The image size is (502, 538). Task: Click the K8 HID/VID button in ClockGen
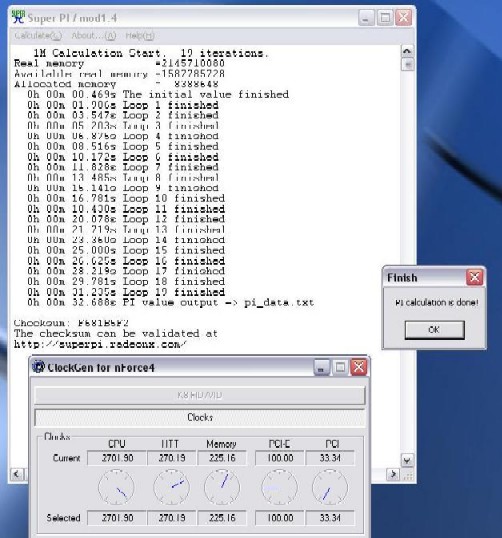click(x=200, y=395)
